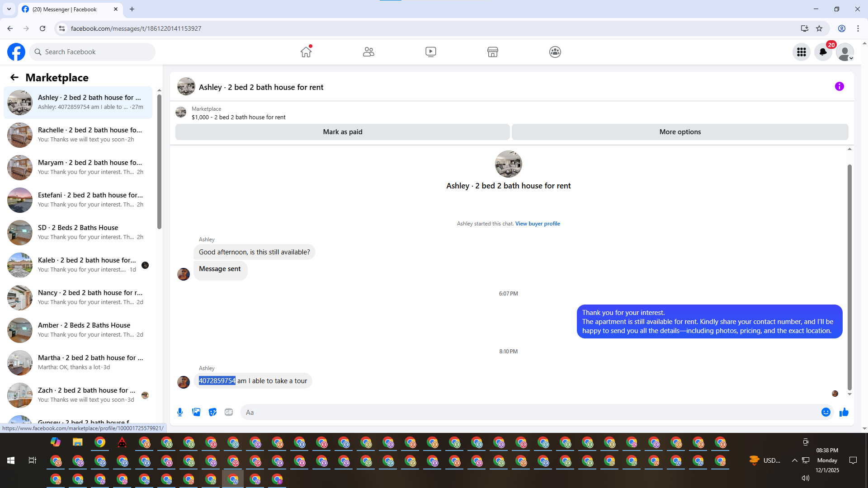Open the Marketplace storefront icon in top navigation
Viewport: 868px width, 488px height.
pos(493,52)
